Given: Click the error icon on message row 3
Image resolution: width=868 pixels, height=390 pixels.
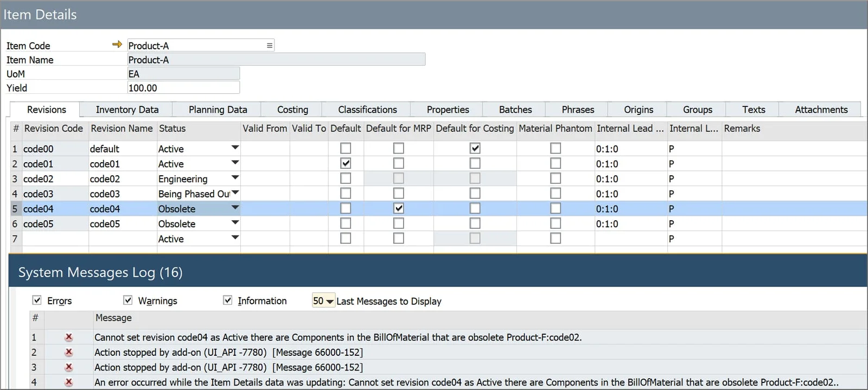Looking at the screenshot, I should pos(69,367).
